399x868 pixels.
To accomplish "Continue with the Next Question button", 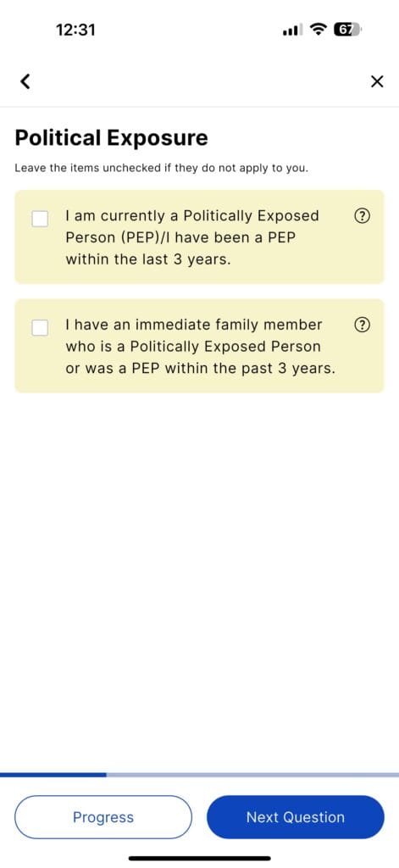I will [296, 817].
